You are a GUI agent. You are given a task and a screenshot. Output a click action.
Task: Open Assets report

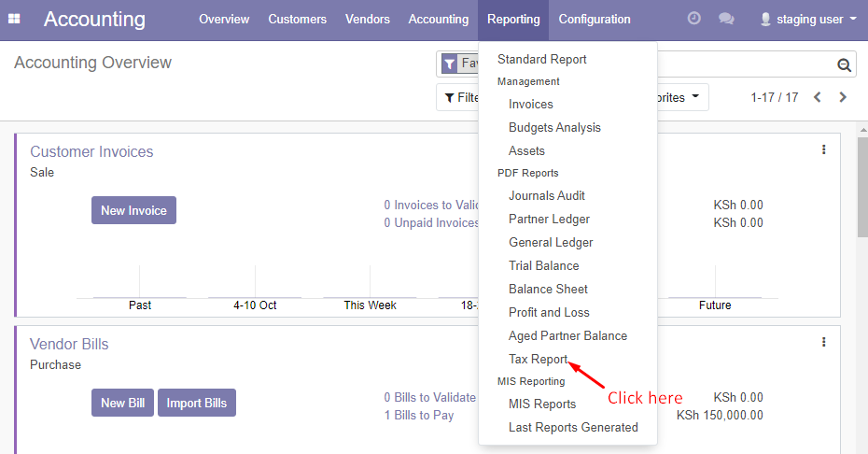click(x=526, y=150)
